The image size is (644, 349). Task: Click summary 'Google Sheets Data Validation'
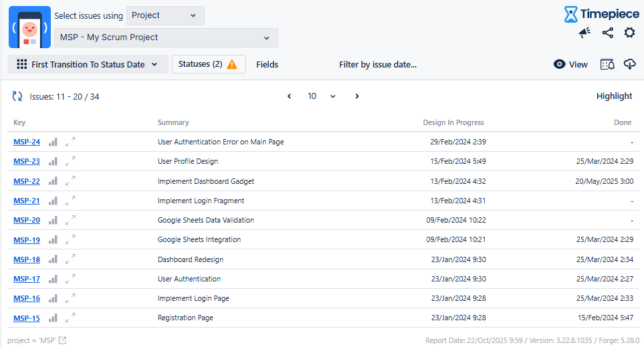(x=206, y=220)
